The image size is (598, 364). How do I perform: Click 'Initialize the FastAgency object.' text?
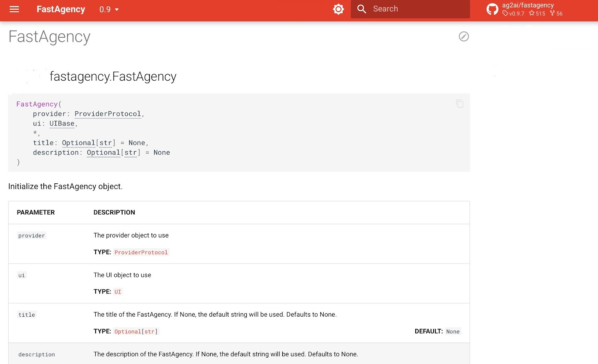[65, 186]
